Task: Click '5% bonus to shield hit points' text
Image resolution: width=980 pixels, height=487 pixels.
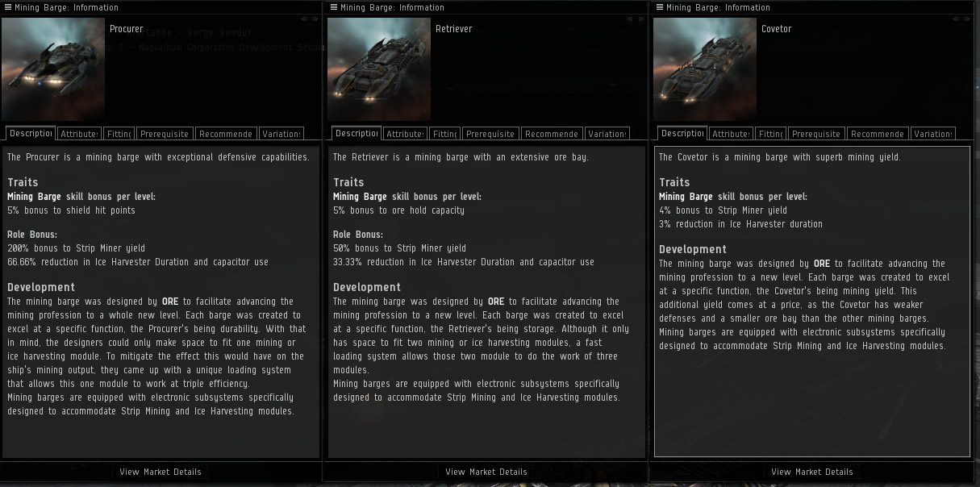Action: [72, 210]
